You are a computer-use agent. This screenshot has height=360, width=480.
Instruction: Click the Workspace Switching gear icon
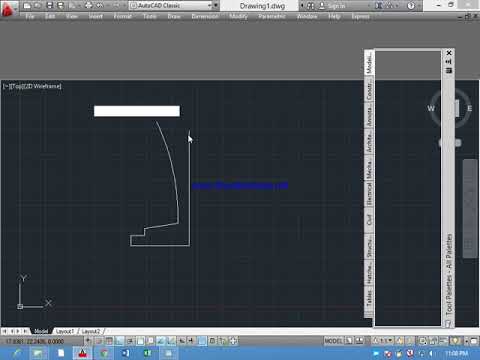click(423, 341)
